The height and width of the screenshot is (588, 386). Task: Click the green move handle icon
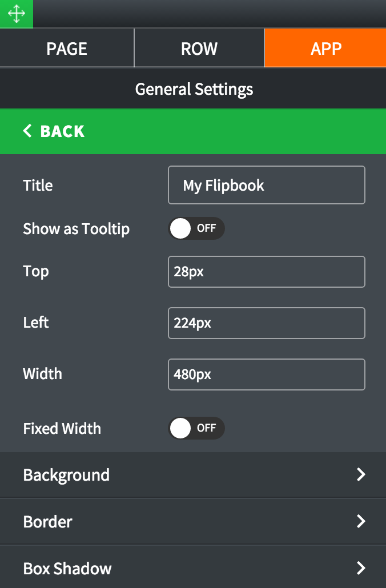click(17, 14)
